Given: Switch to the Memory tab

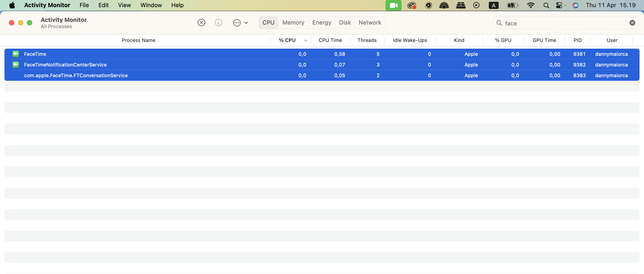Looking at the screenshot, I should (293, 23).
